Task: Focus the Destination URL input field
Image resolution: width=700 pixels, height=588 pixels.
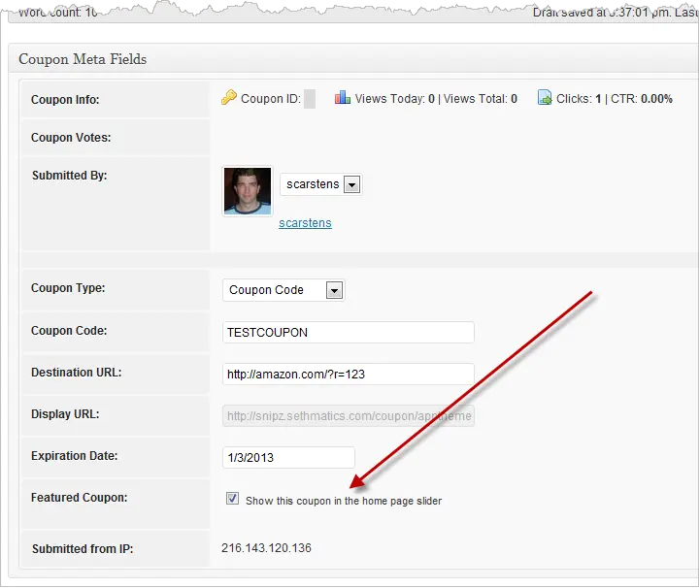Action: tap(349, 374)
